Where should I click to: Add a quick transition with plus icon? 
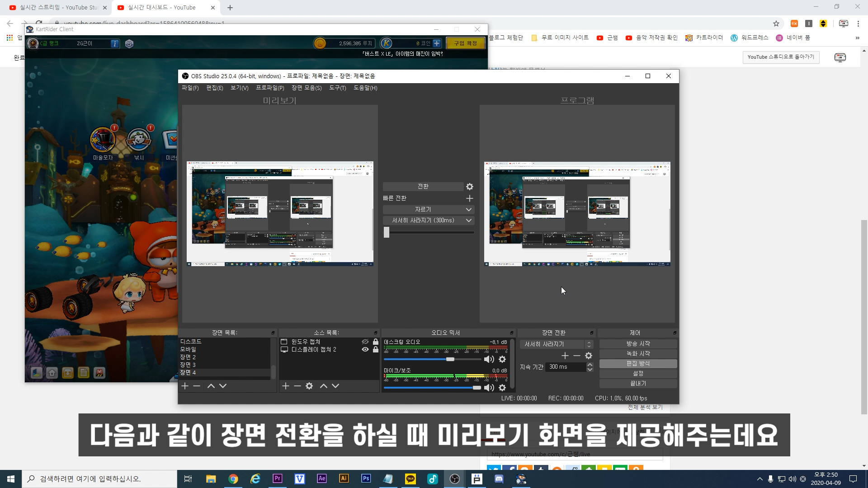(x=470, y=198)
